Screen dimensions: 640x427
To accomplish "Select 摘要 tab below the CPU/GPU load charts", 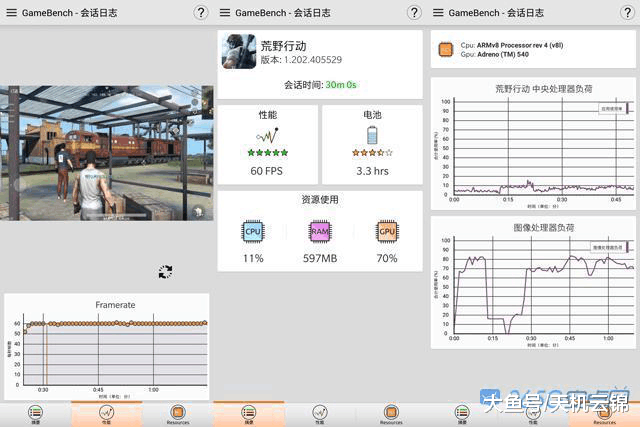I will 462,414.
